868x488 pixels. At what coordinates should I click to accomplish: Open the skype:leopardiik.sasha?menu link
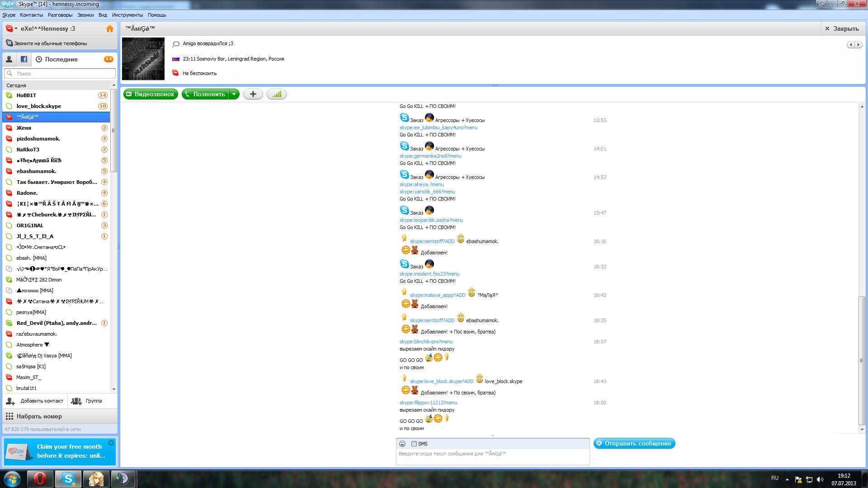431,220
